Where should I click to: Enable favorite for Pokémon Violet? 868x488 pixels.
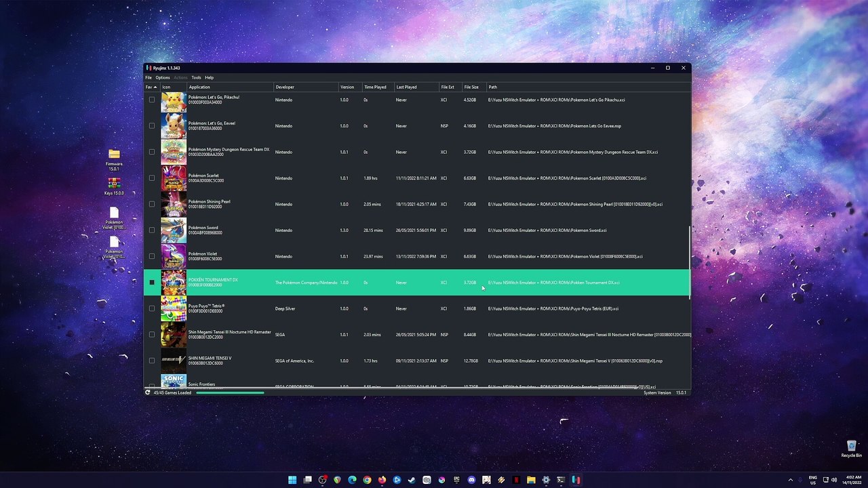(152, 256)
